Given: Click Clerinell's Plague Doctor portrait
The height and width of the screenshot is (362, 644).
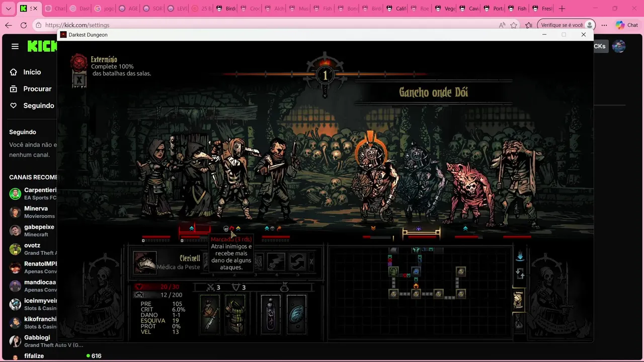Looking at the screenshot, I should click(144, 262).
